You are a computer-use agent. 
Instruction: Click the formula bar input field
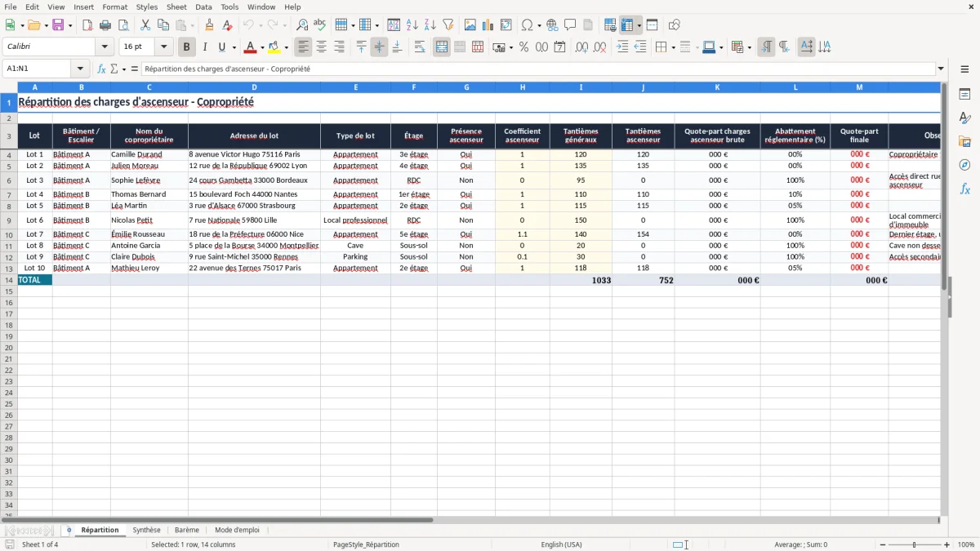tap(538, 69)
